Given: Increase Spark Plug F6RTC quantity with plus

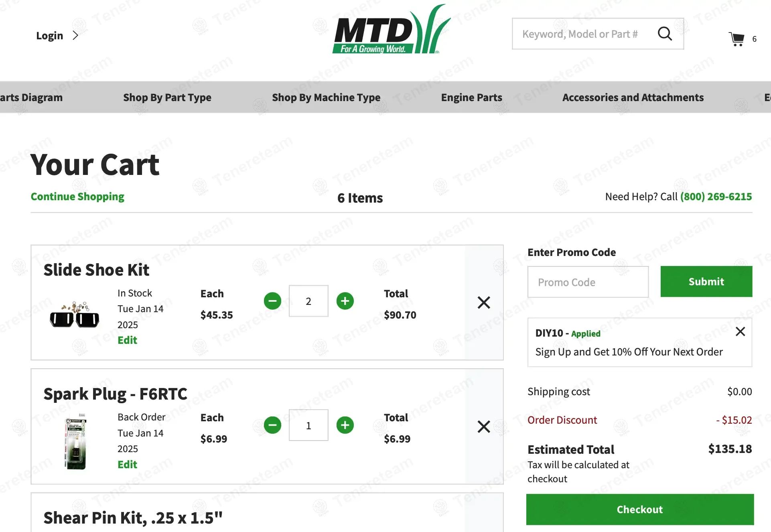Looking at the screenshot, I should 345,425.
